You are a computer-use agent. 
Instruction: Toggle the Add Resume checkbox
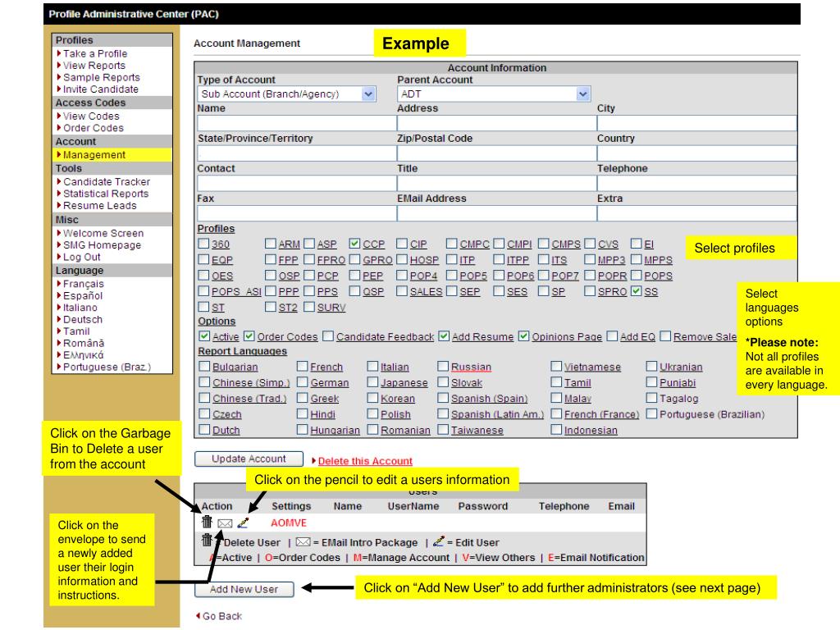click(444, 336)
